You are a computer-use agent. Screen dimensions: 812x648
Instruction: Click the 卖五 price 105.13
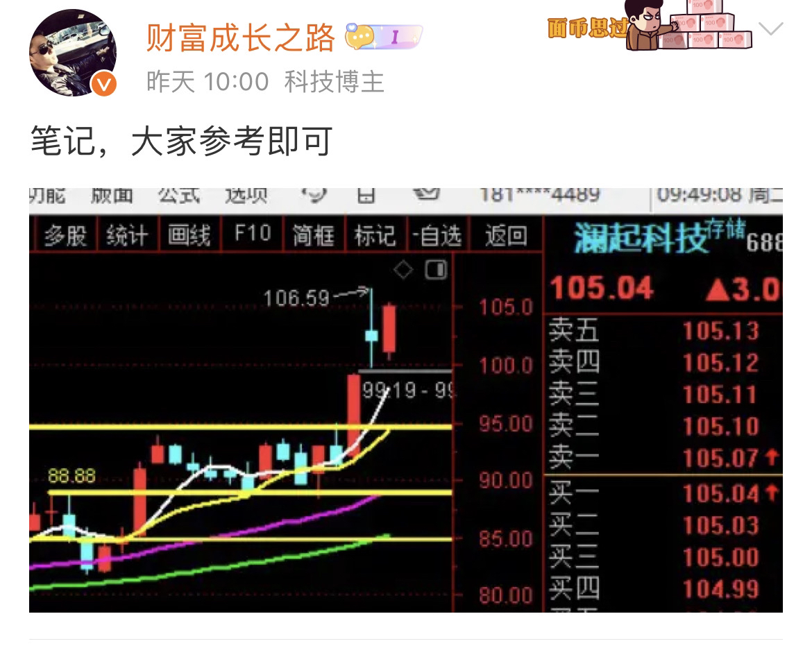[x=720, y=331]
